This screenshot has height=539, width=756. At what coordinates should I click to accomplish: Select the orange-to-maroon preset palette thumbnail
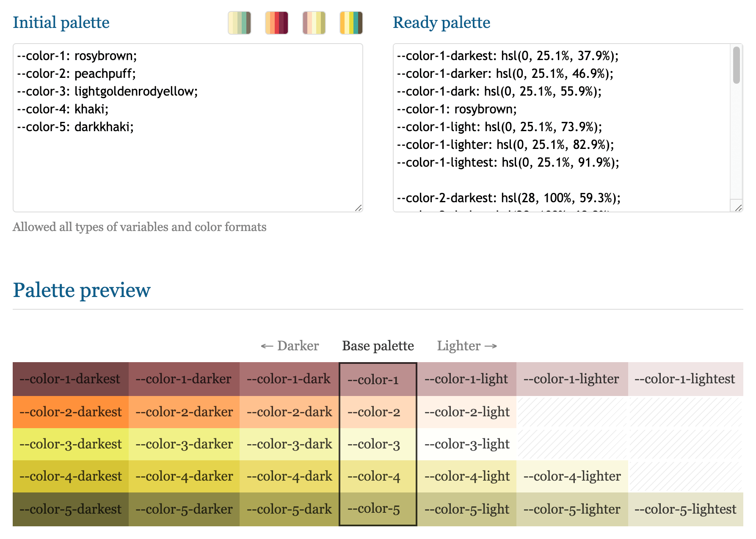pyautogui.click(x=277, y=23)
